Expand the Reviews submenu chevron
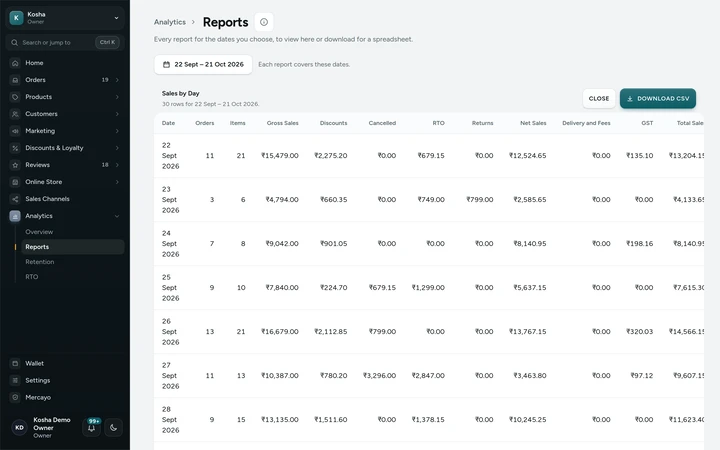The width and height of the screenshot is (720, 450). pos(117,165)
